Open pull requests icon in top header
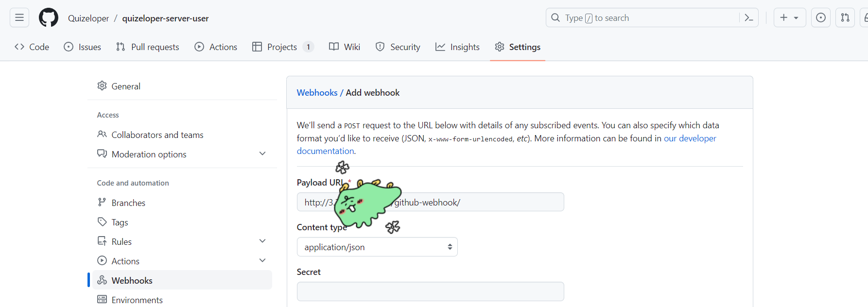This screenshot has width=868, height=307. pyautogui.click(x=845, y=18)
